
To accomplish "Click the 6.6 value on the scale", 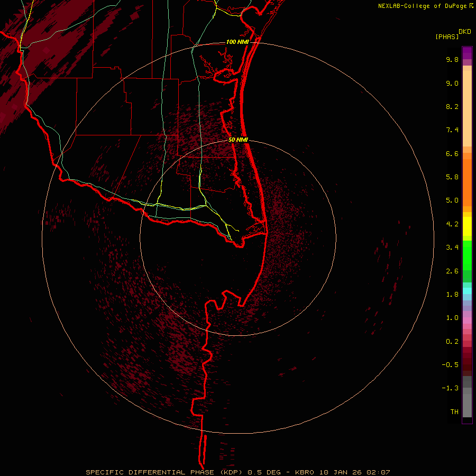I will coord(452,153).
